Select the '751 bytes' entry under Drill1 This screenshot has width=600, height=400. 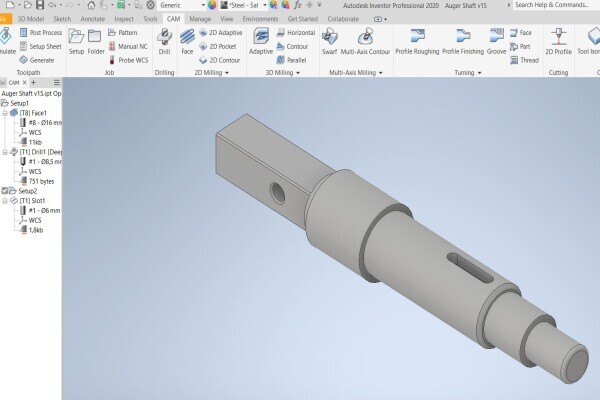pos(37,181)
